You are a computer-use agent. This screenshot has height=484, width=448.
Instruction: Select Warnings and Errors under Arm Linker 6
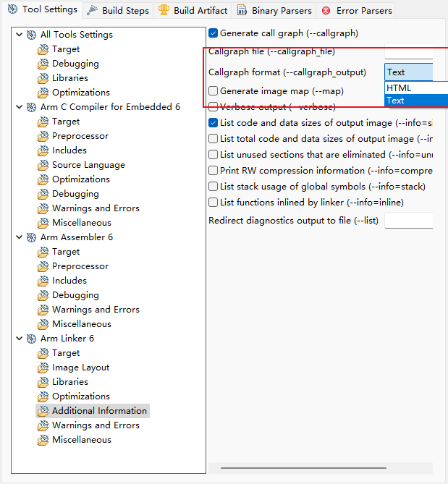point(96,425)
